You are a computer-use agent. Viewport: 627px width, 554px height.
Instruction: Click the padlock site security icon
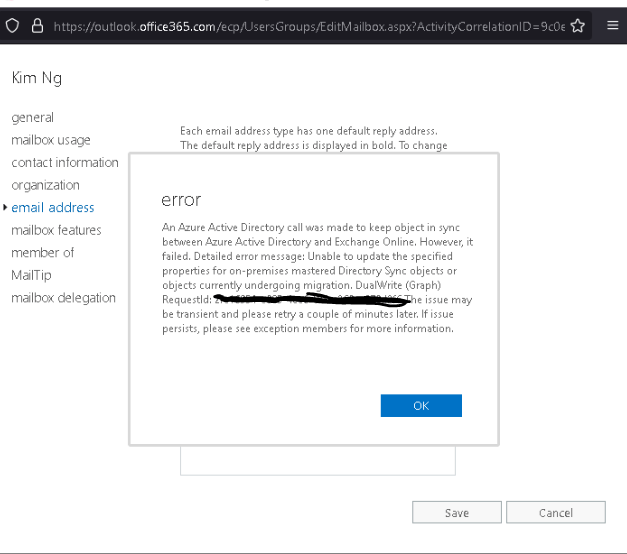coord(38,26)
